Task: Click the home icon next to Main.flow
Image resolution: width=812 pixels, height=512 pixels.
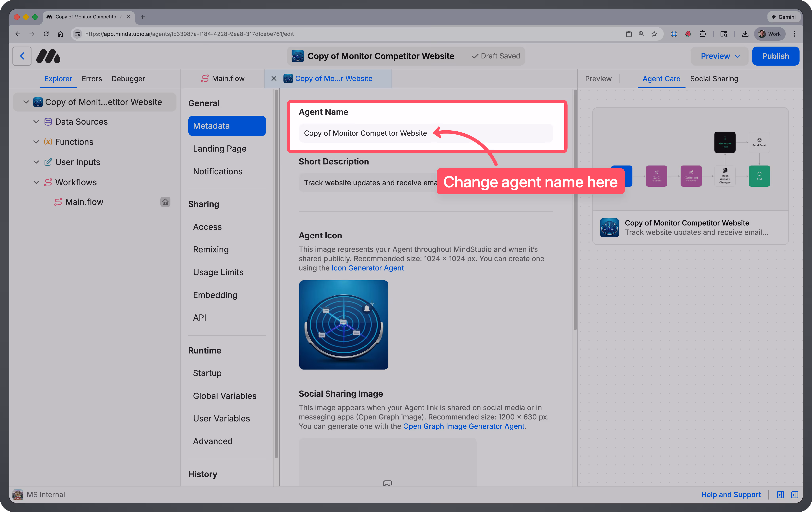Action: click(165, 202)
